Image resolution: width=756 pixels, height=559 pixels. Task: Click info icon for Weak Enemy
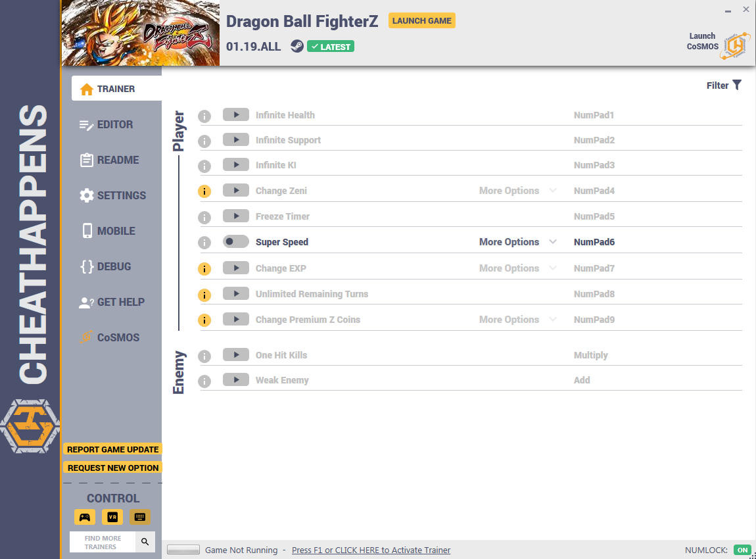(x=204, y=381)
